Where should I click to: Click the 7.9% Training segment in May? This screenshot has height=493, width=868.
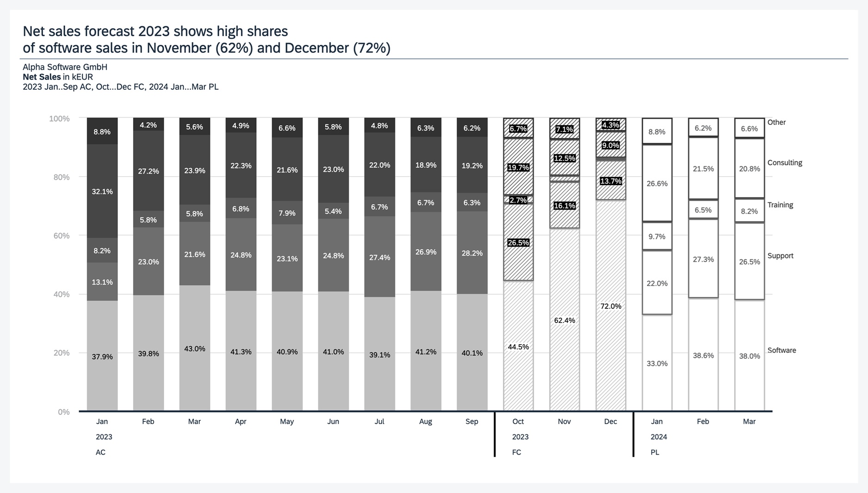click(x=287, y=213)
